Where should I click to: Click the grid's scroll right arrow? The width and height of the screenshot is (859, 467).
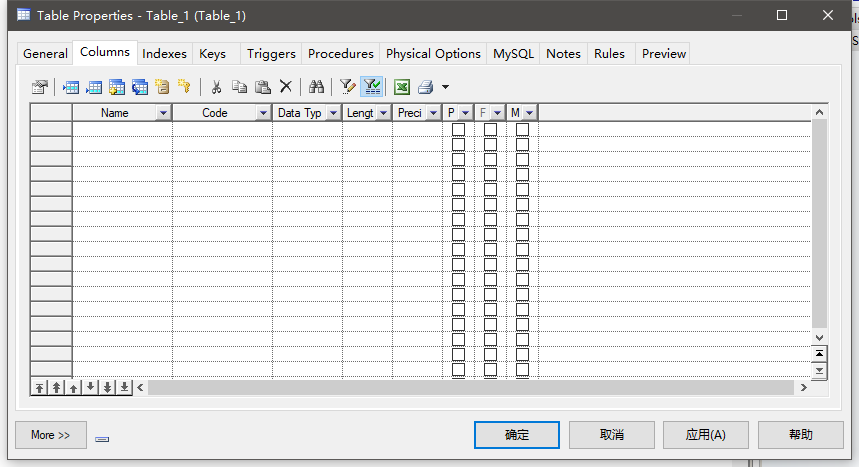coord(804,388)
